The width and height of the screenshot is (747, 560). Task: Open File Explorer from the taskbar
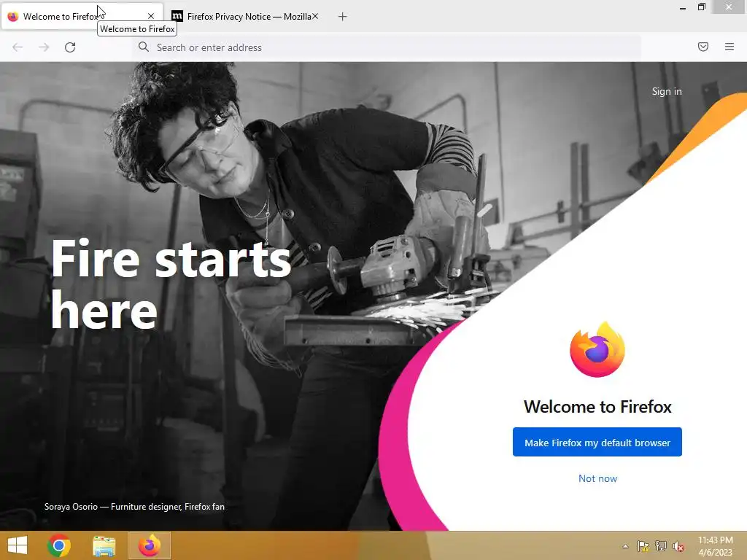[x=104, y=545]
